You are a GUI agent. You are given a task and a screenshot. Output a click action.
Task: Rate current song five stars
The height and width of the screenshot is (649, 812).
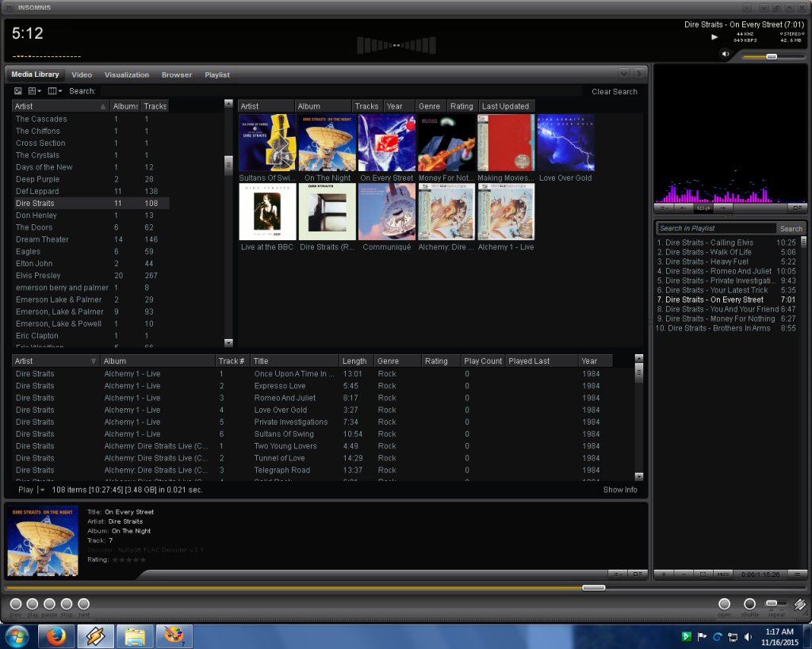[143, 559]
